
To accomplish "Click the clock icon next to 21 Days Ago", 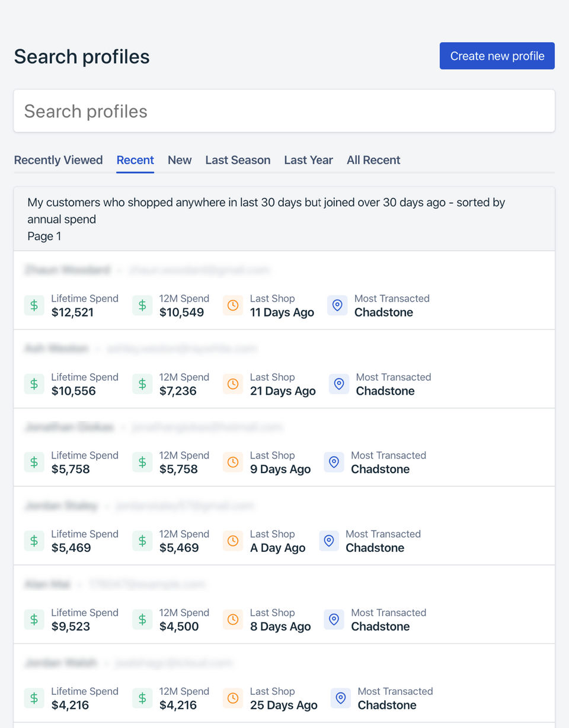I will (x=233, y=384).
